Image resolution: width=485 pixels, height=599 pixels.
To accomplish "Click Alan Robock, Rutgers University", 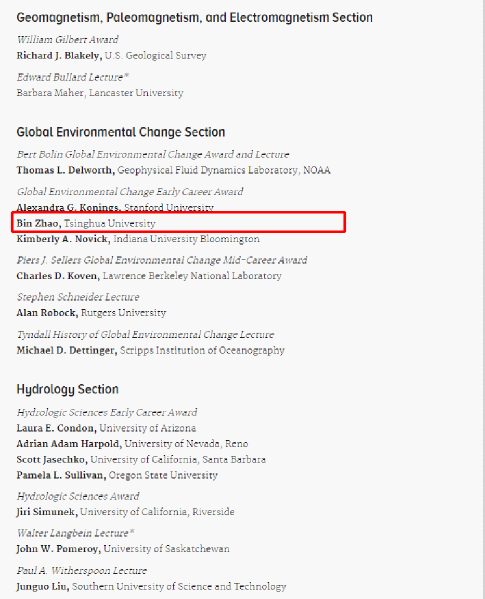I will click(91, 313).
